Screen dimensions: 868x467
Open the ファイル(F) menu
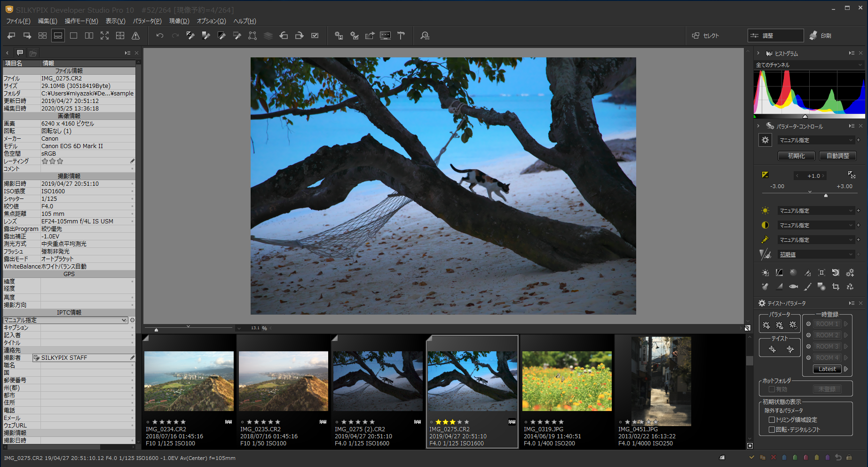pyautogui.click(x=18, y=21)
